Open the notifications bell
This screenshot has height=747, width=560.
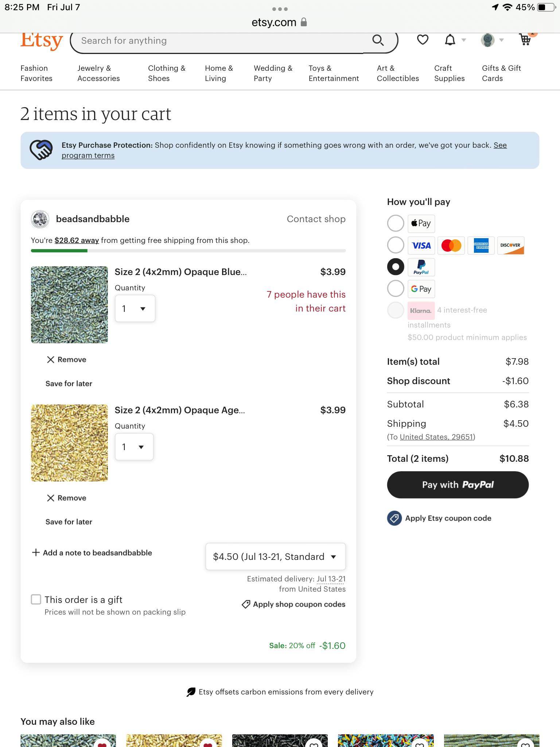[x=450, y=40]
